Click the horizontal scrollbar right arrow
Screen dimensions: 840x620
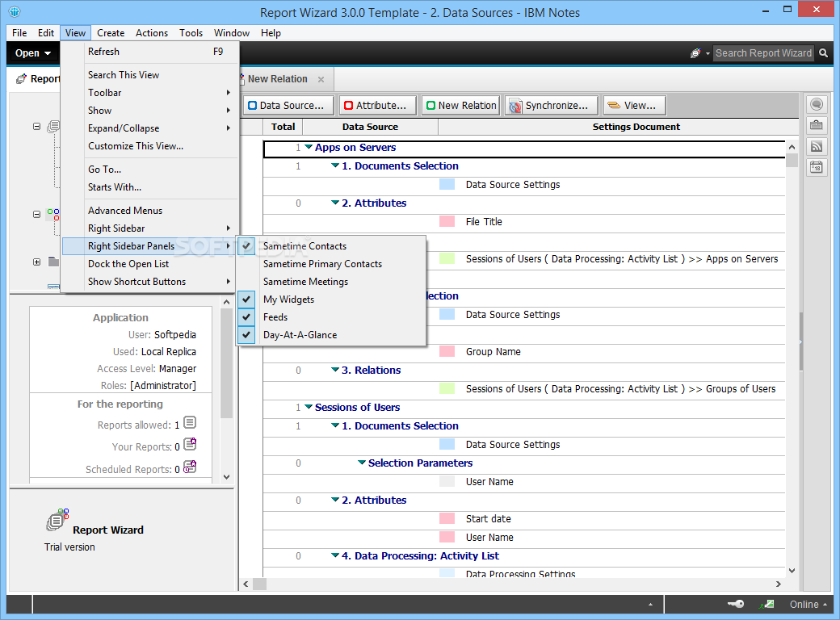(x=779, y=584)
